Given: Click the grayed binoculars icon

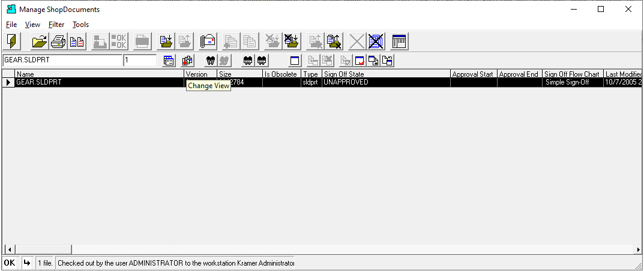Looking at the screenshot, I should click(224, 61).
